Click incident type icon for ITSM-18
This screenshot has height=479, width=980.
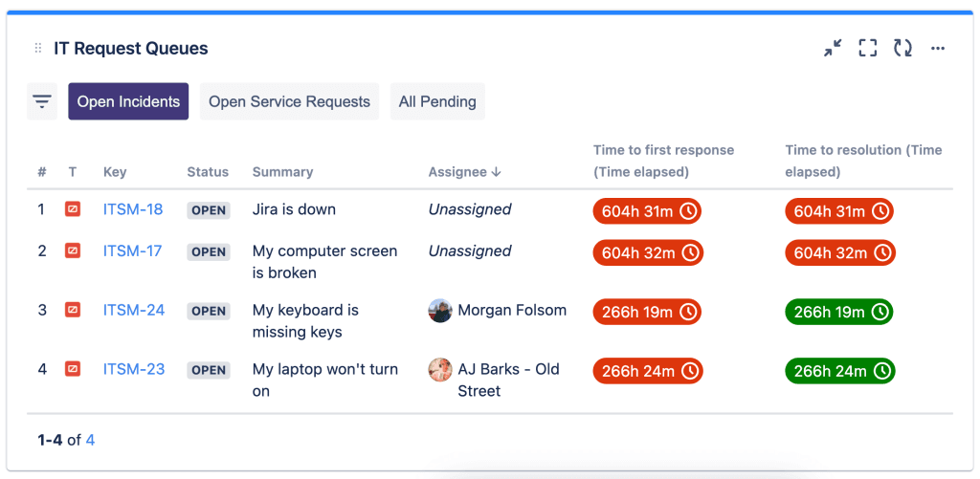(73, 209)
